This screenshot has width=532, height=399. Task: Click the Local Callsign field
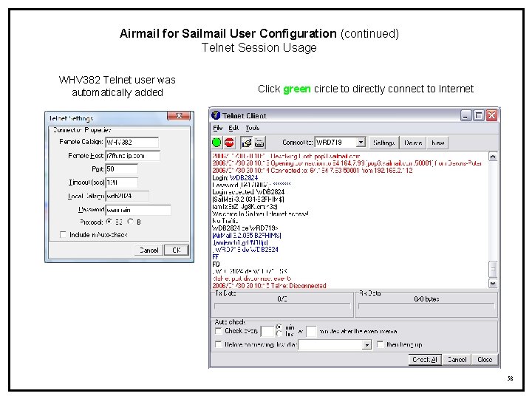pyautogui.click(x=127, y=196)
